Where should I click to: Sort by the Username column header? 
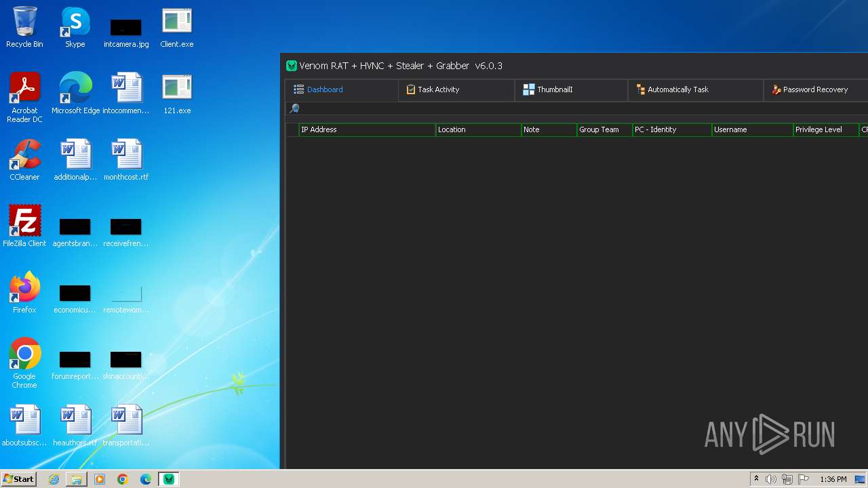pos(752,129)
